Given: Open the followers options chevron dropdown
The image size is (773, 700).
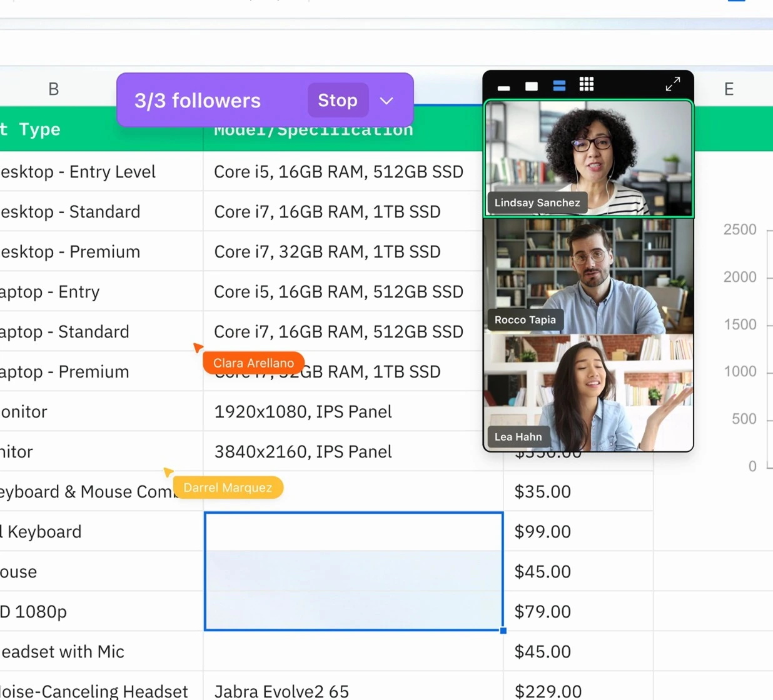Looking at the screenshot, I should (x=386, y=101).
